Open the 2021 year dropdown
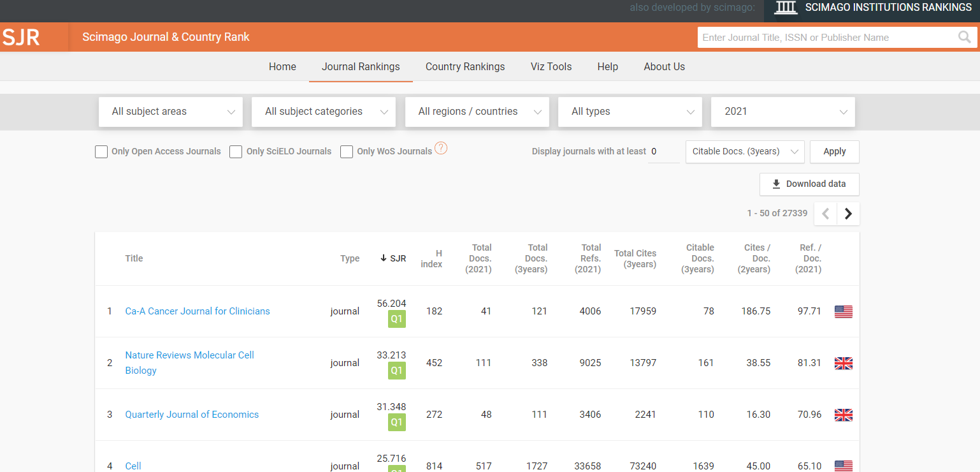The image size is (980, 472). tap(783, 112)
